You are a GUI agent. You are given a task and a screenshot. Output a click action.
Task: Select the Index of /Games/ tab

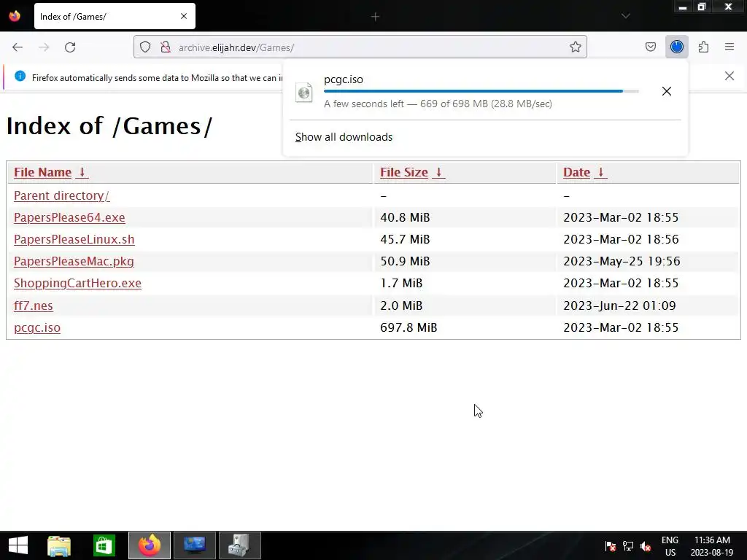[x=115, y=16]
